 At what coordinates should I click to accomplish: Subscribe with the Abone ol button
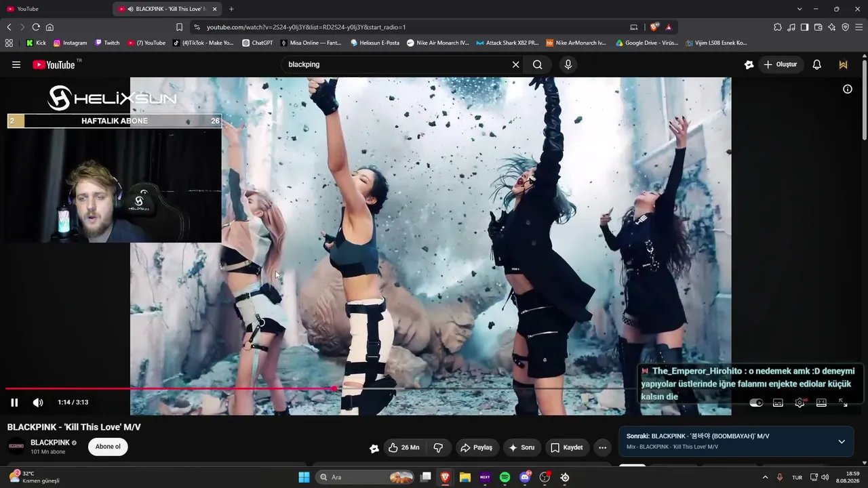pyautogui.click(x=108, y=447)
